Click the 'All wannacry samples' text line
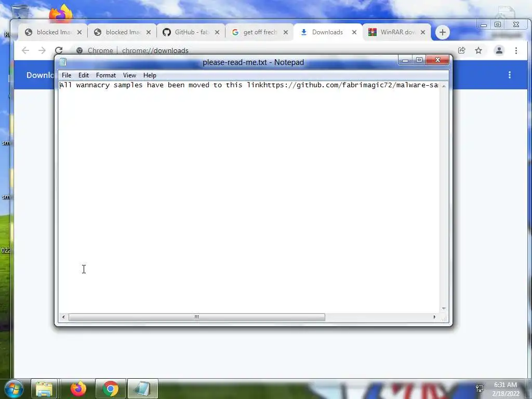 pyautogui.click(x=249, y=85)
